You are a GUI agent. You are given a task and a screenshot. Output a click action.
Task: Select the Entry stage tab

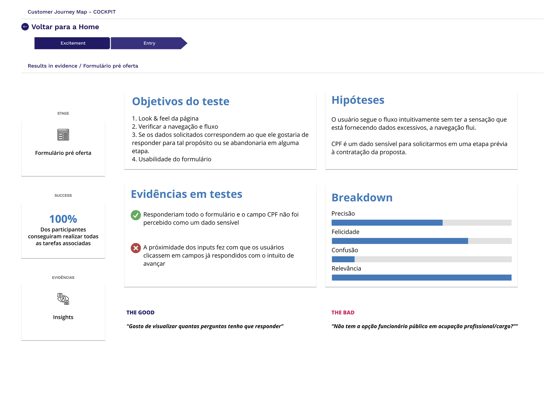(149, 43)
